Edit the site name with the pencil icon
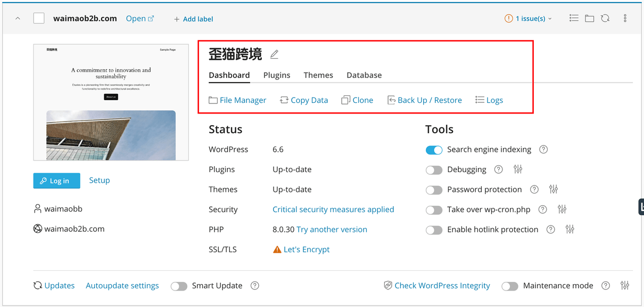 pyautogui.click(x=274, y=54)
